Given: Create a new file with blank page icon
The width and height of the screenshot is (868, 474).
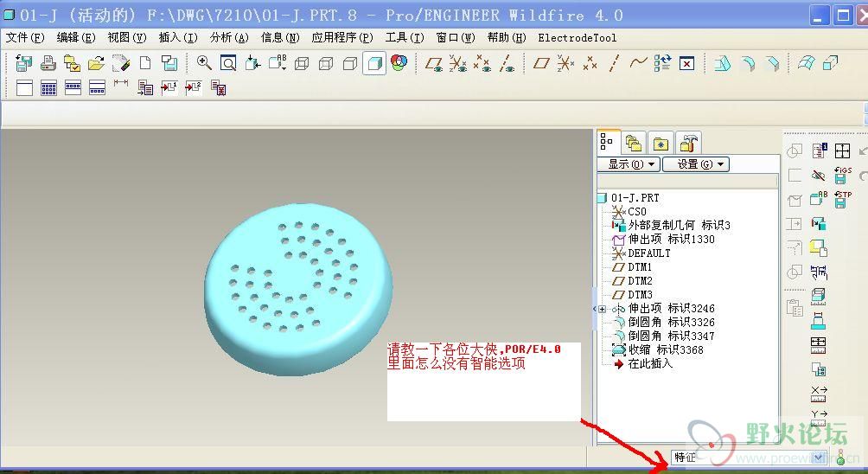Looking at the screenshot, I should click(145, 63).
